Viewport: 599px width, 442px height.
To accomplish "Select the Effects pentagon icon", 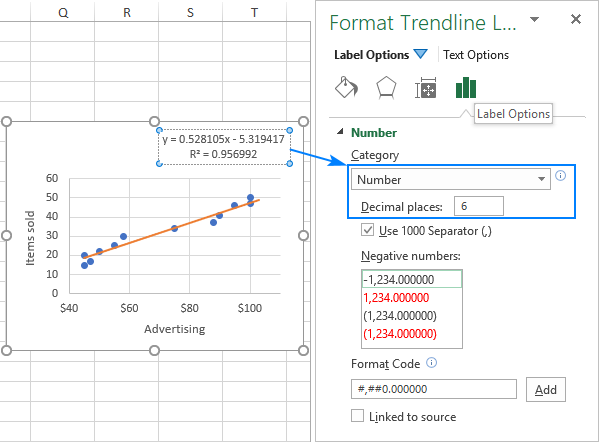I will 386,88.
